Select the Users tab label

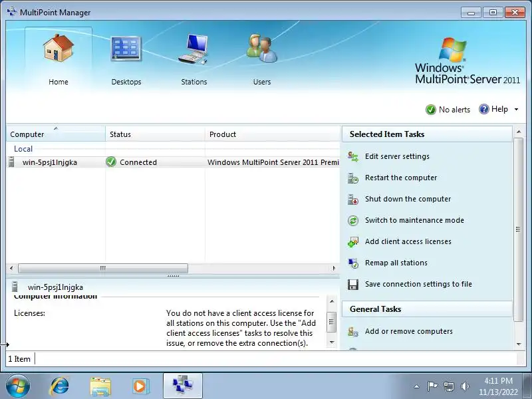point(262,82)
